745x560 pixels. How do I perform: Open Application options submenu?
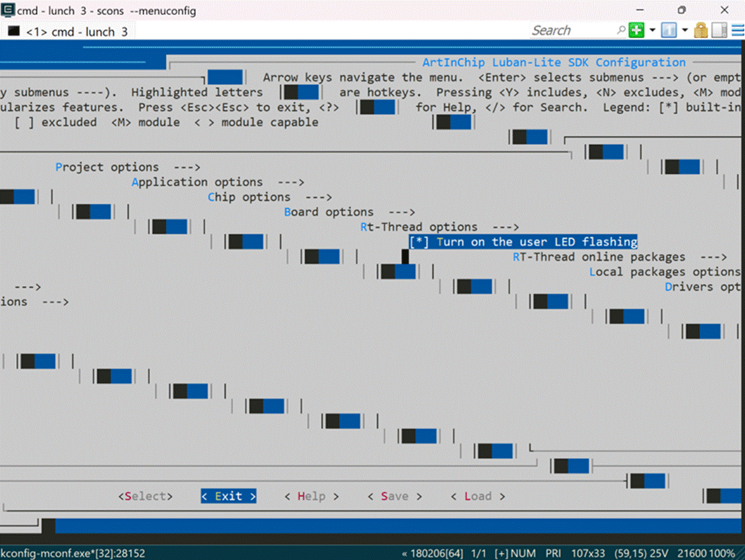217,182
